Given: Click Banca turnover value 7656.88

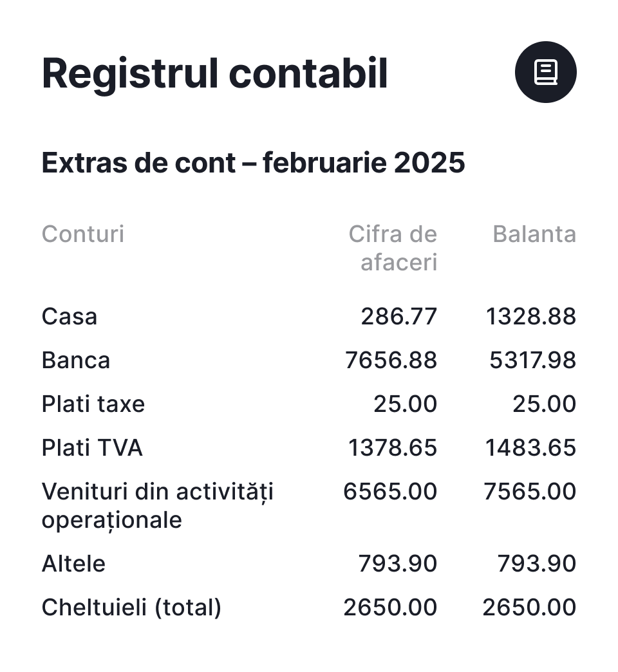Looking at the screenshot, I should 391,360.
